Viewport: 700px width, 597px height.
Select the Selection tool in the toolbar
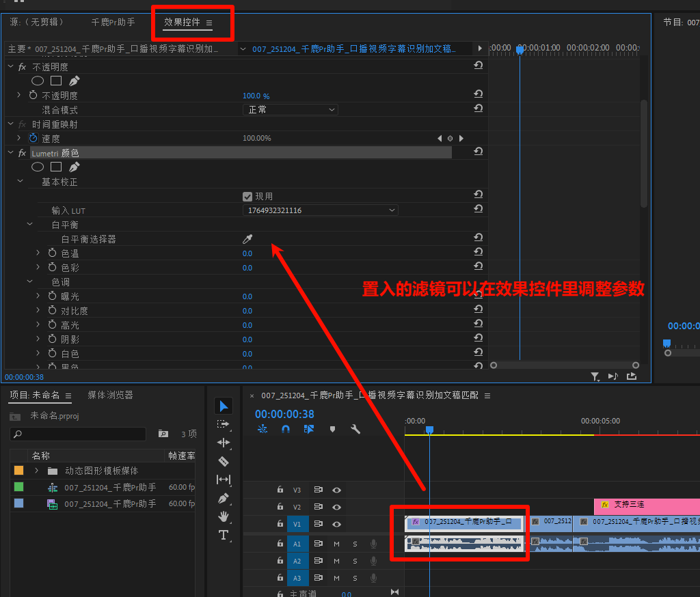pos(224,406)
